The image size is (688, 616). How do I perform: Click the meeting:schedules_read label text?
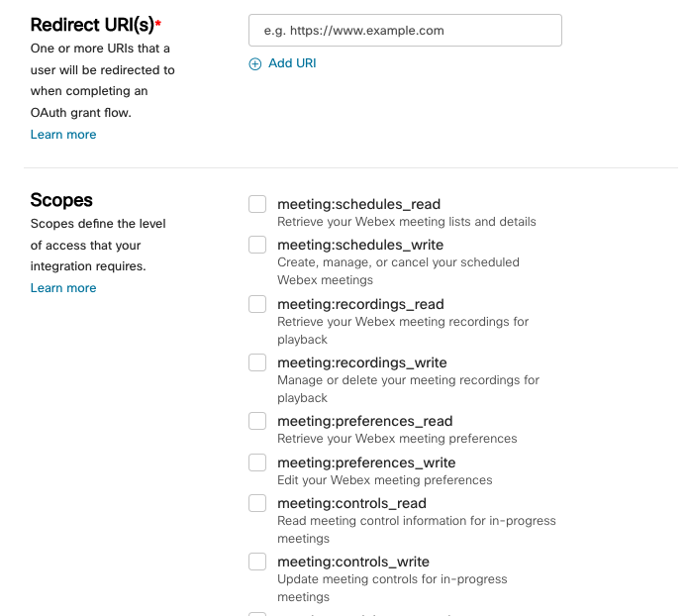(359, 204)
